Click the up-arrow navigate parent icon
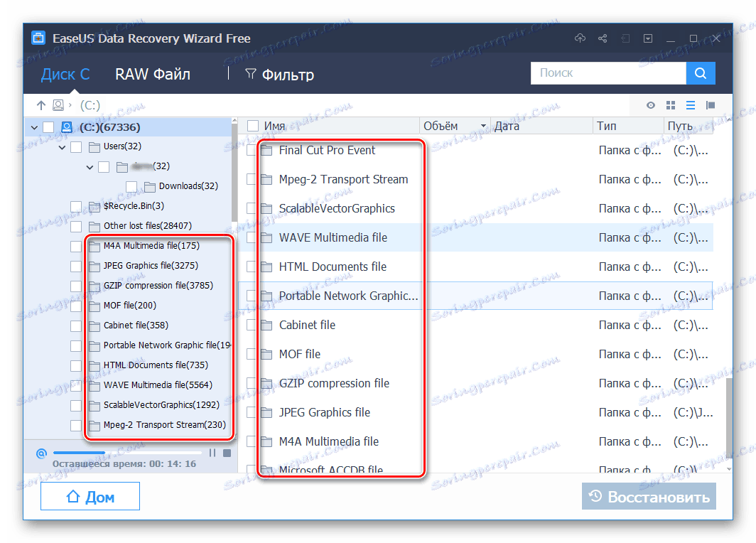756x543 pixels. pyautogui.click(x=41, y=105)
